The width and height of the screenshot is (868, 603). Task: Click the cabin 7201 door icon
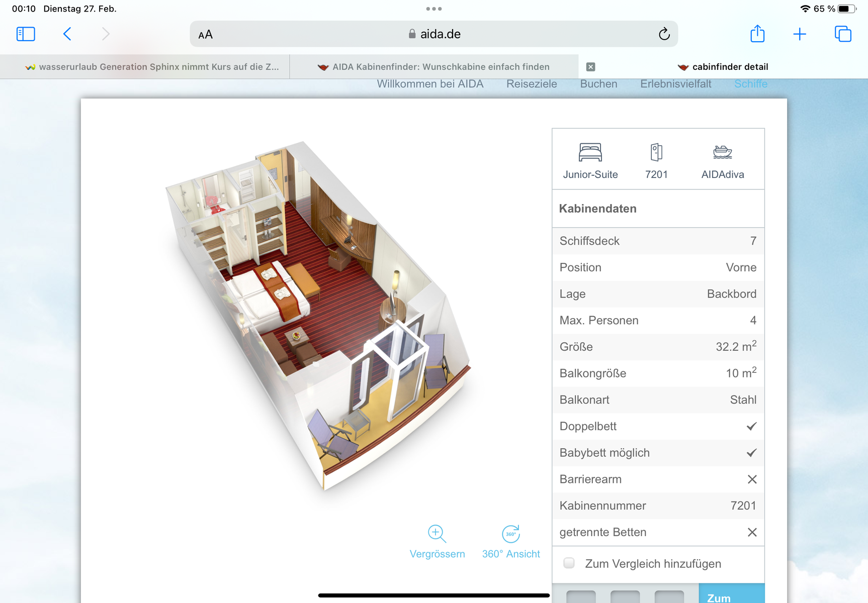(656, 152)
